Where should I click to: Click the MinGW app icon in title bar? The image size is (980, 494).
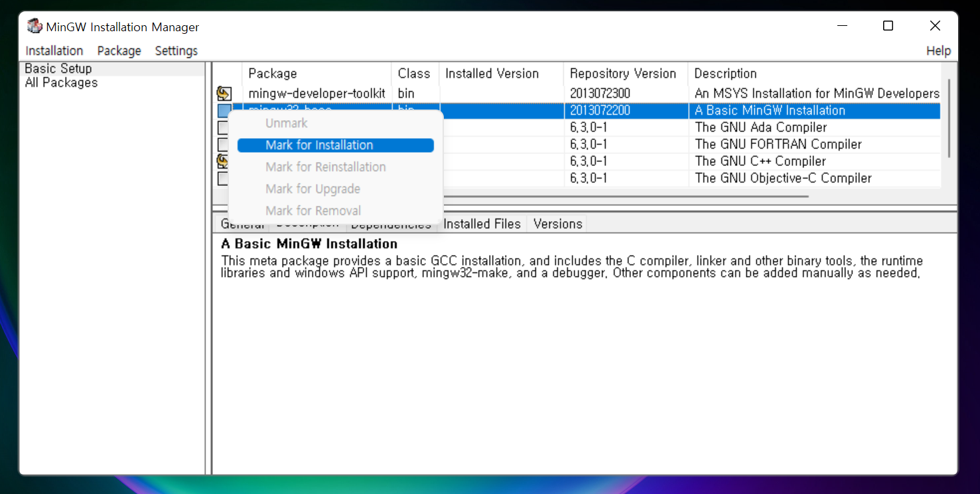click(x=35, y=27)
